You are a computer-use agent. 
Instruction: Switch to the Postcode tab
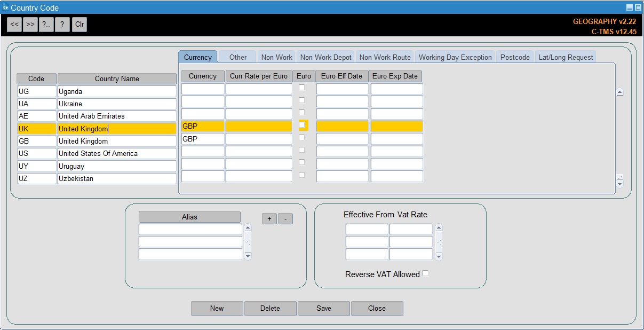515,57
